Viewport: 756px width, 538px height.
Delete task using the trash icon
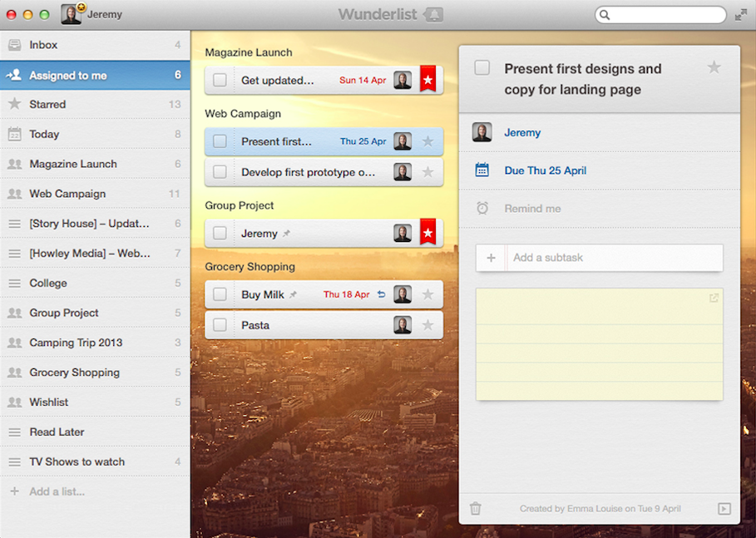pos(476,508)
